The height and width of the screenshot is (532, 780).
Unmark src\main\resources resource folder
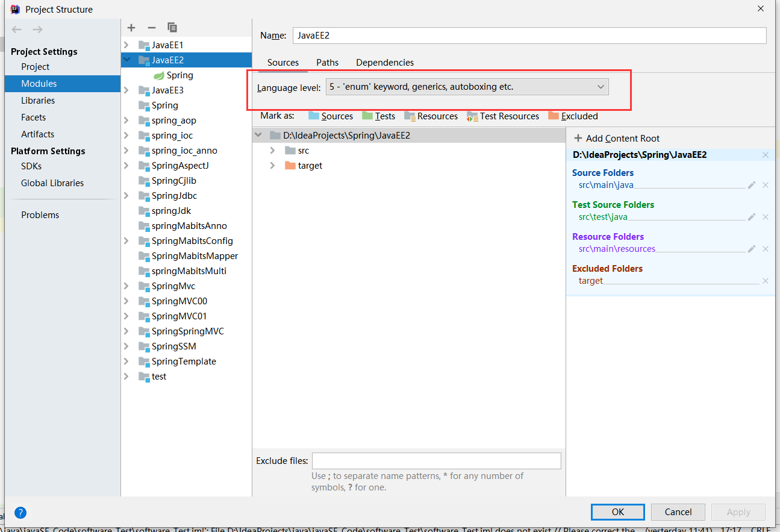(766, 249)
